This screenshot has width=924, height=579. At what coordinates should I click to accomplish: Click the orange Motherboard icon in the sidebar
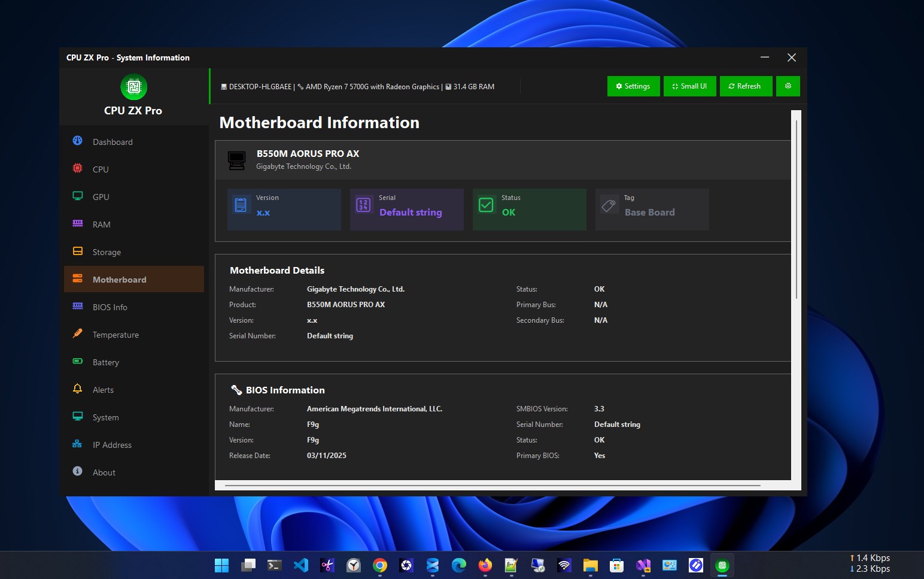coord(78,278)
